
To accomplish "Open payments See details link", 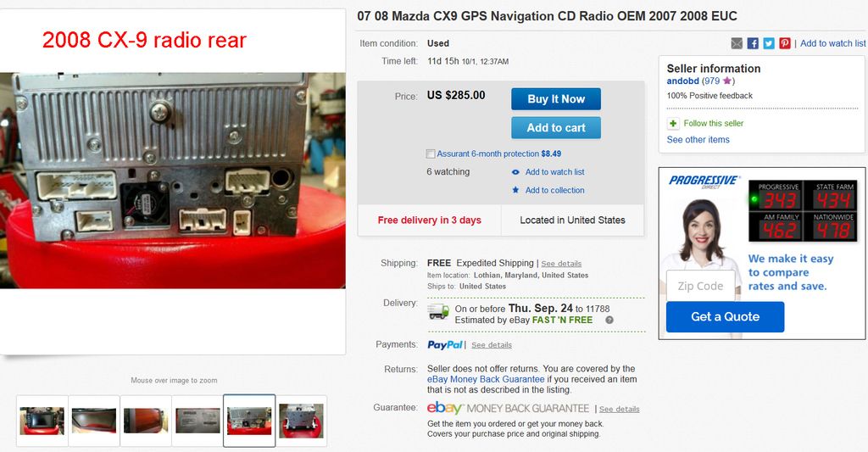I will point(492,345).
